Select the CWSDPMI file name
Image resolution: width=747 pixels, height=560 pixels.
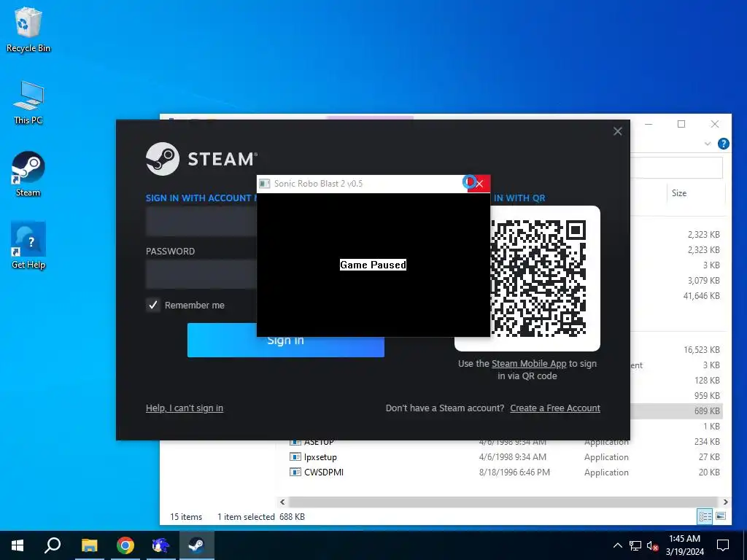coord(323,472)
